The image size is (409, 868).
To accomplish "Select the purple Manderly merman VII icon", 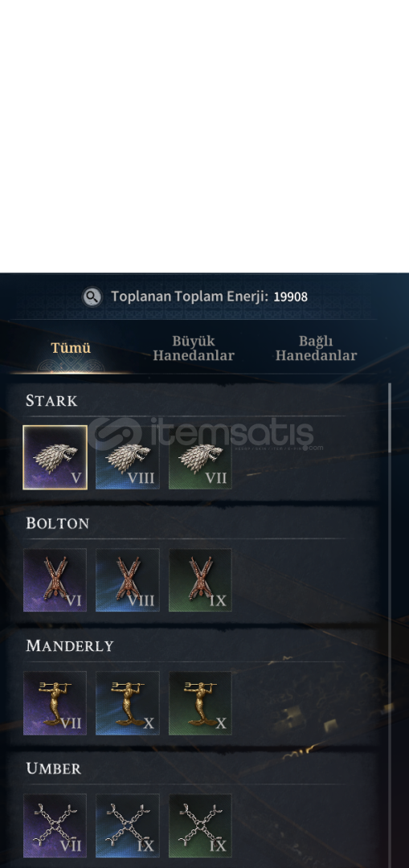I will pyautogui.click(x=55, y=703).
